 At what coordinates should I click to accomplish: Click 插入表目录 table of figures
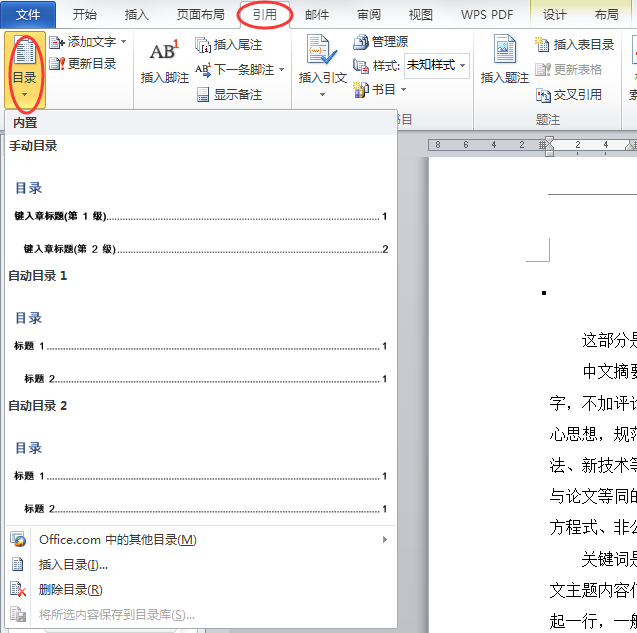coord(542,45)
